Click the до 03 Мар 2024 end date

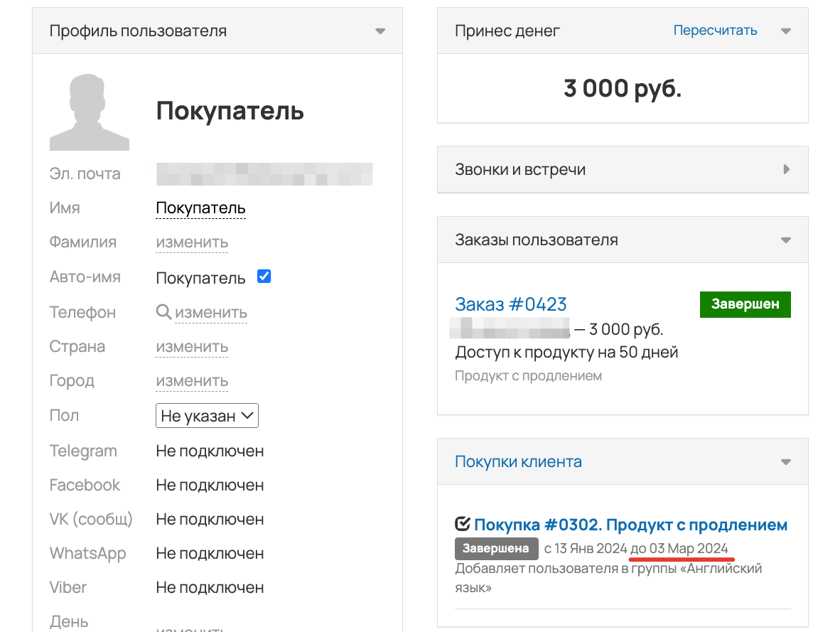[x=679, y=548]
